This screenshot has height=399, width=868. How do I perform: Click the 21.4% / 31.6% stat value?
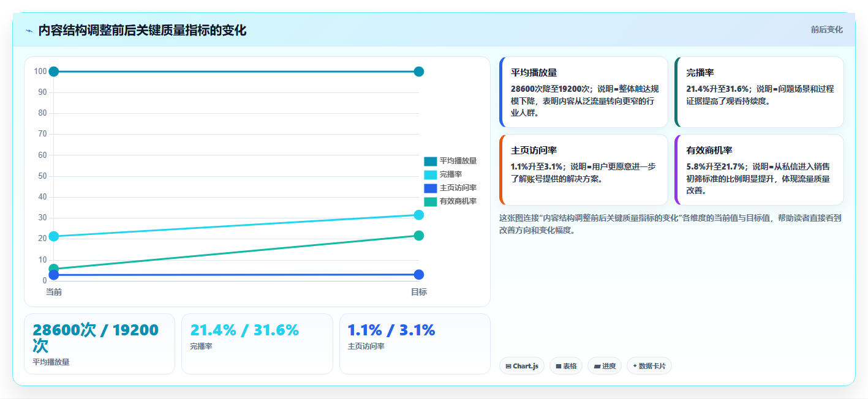[x=245, y=330]
